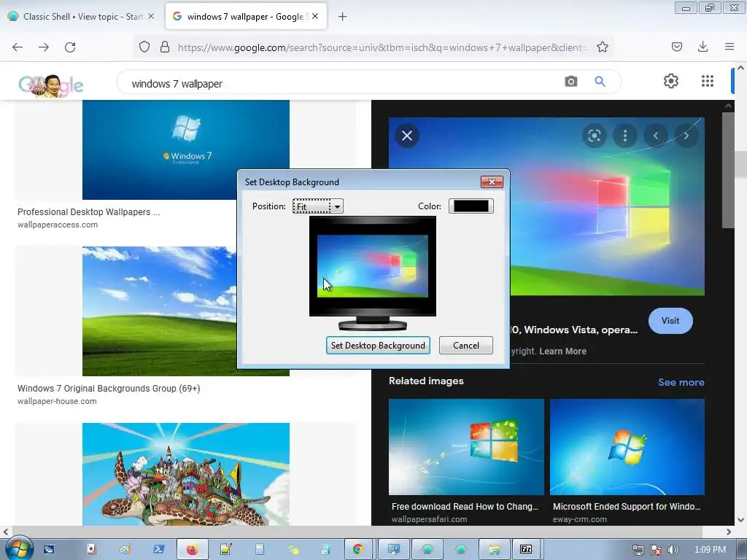Reload the current Google page
This screenshot has height=560, width=747.
tap(70, 47)
